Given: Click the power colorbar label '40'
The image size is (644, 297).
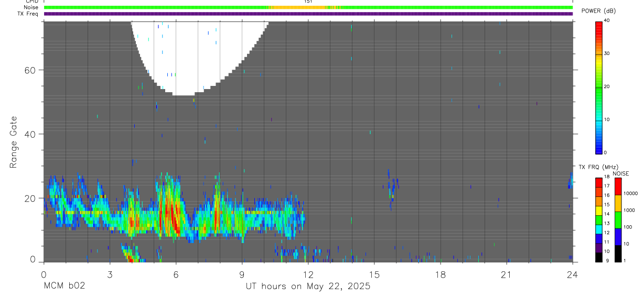Looking at the screenshot, I should coord(606,20).
